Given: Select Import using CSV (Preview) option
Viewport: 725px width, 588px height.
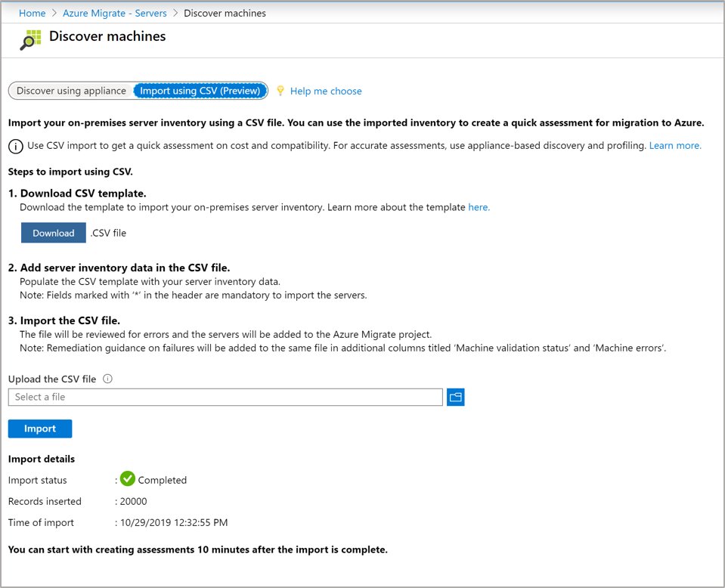Looking at the screenshot, I should [x=200, y=91].
